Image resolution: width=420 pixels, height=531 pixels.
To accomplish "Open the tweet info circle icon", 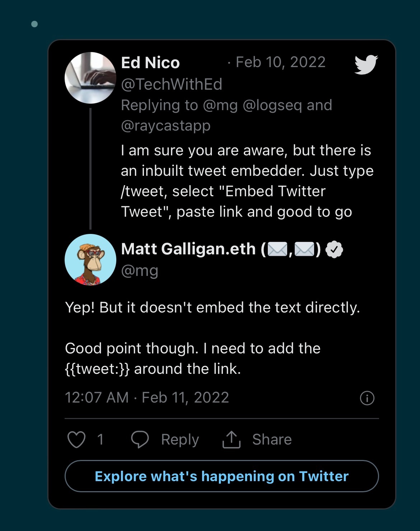I will pyautogui.click(x=367, y=398).
